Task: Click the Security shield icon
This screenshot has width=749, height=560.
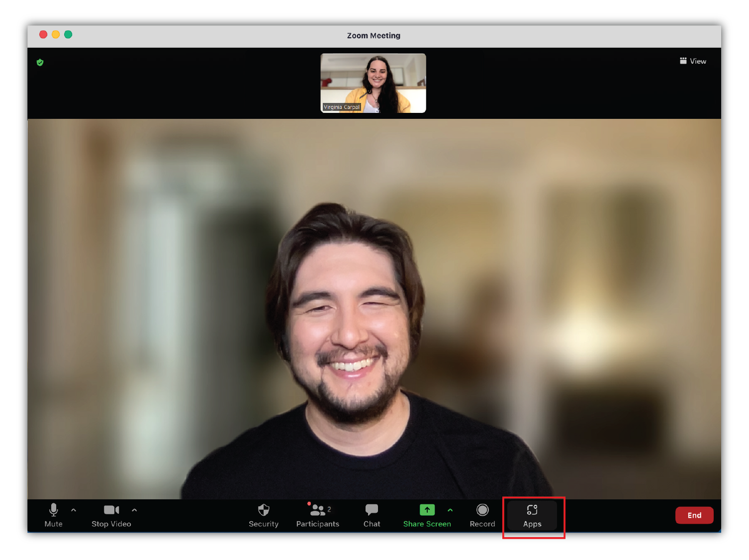Action: 264,510
